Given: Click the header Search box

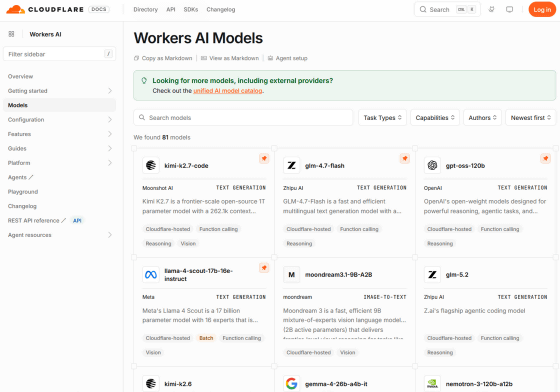Looking at the screenshot, I should point(448,9).
